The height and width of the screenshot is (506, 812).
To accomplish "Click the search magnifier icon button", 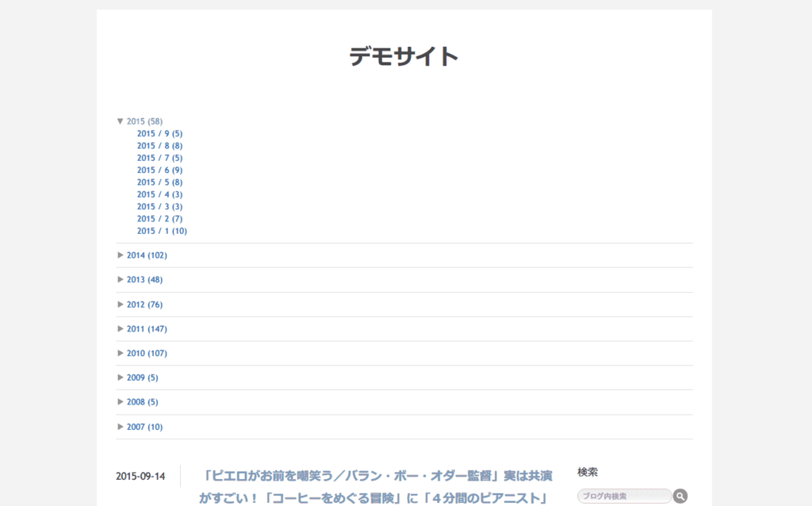I will [680, 496].
